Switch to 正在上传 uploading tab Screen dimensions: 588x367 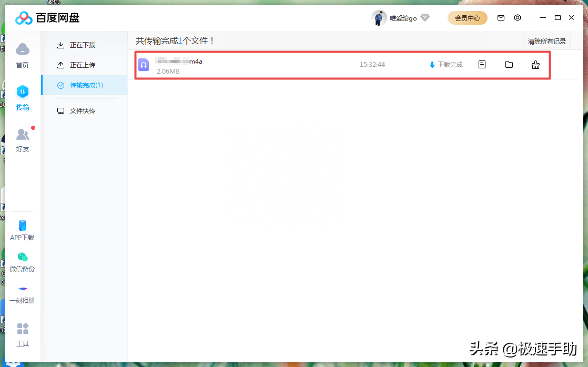83,65
